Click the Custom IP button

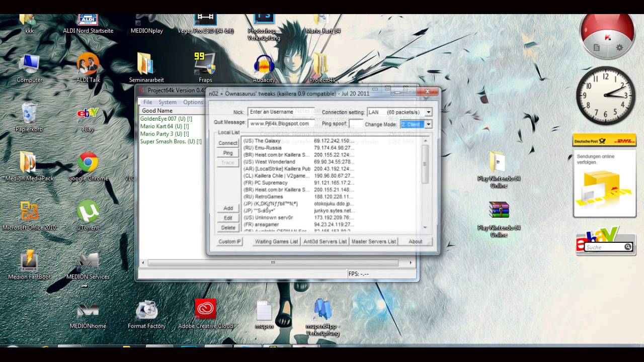pyautogui.click(x=229, y=241)
